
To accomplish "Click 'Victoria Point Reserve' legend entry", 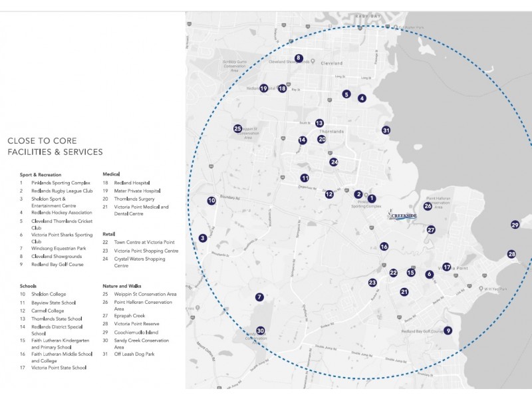I will pos(136,324).
